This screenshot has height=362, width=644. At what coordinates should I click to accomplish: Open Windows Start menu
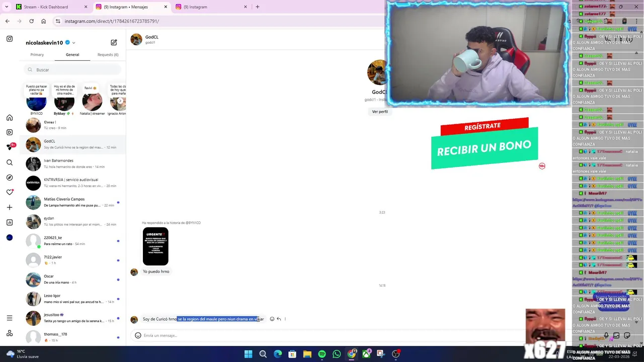(248, 354)
